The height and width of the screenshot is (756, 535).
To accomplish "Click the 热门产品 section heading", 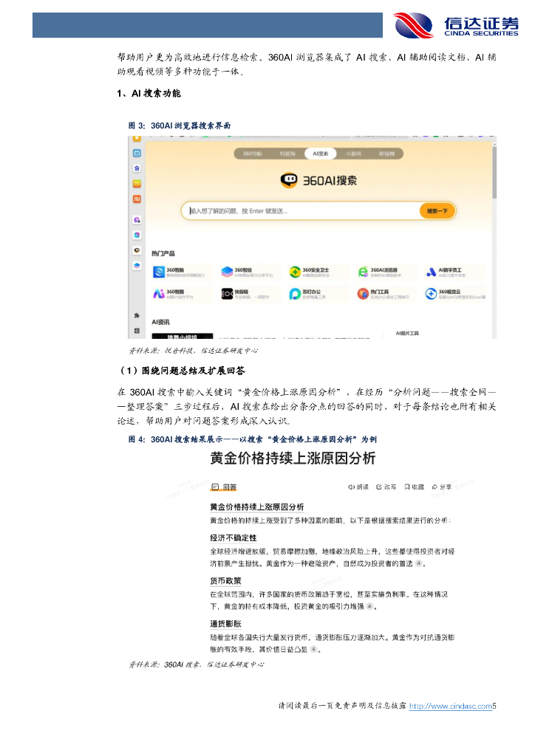I will [x=163, y=254].
